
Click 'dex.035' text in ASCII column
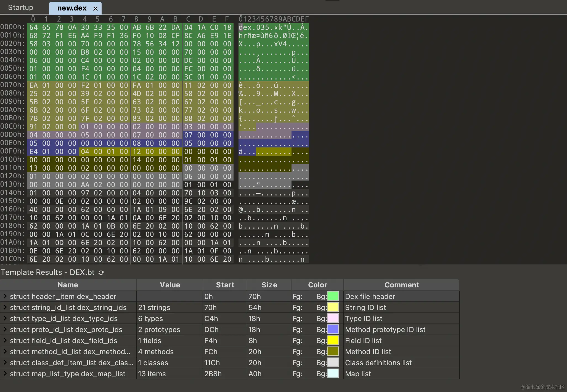pos(254,27)
